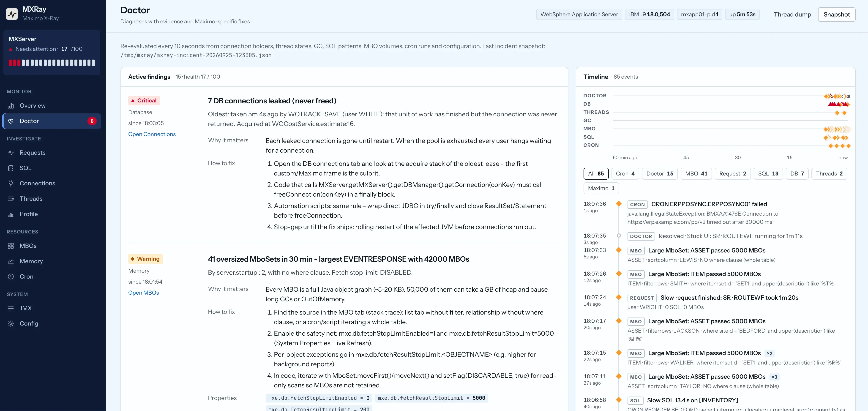Open Memory line-chart icon in sidebar
The width and height of the screenshot is (868, 411).
click(x=11, y=261)
